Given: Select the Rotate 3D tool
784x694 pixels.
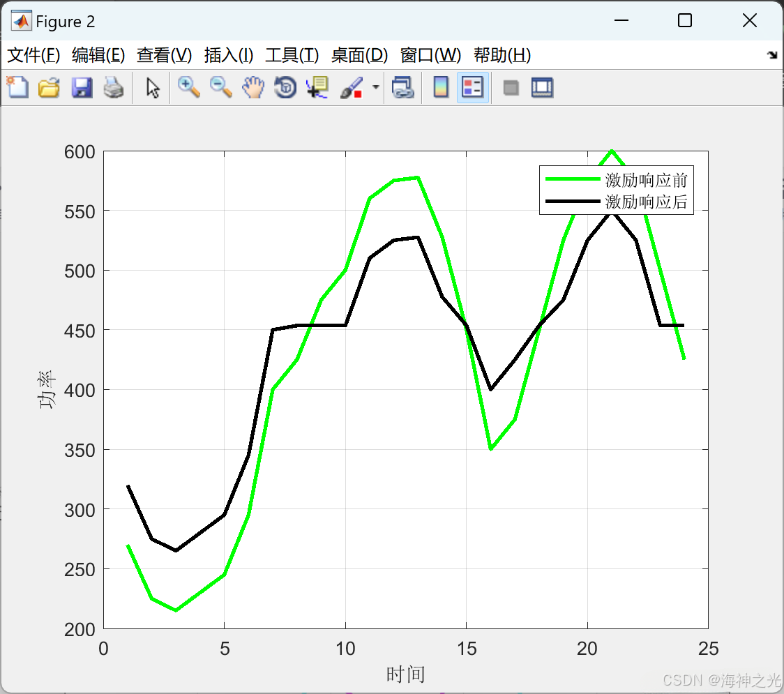Looking at the screenshot, I should (285, 87).
